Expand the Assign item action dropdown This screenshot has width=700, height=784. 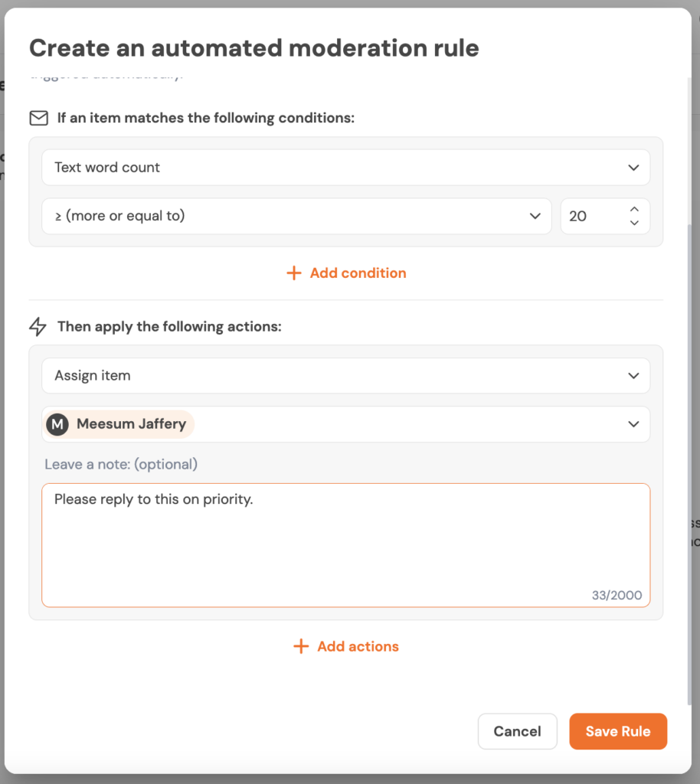coord(345,376)
